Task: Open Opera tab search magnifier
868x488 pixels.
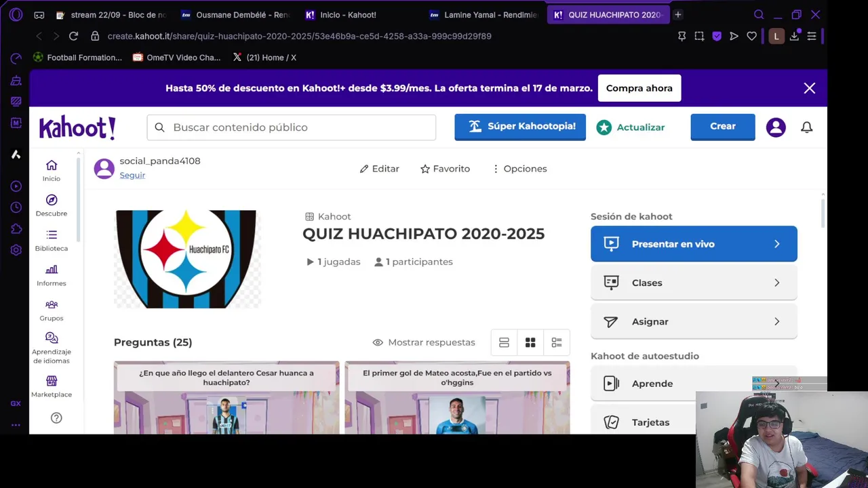Action: tap(759, 15)
